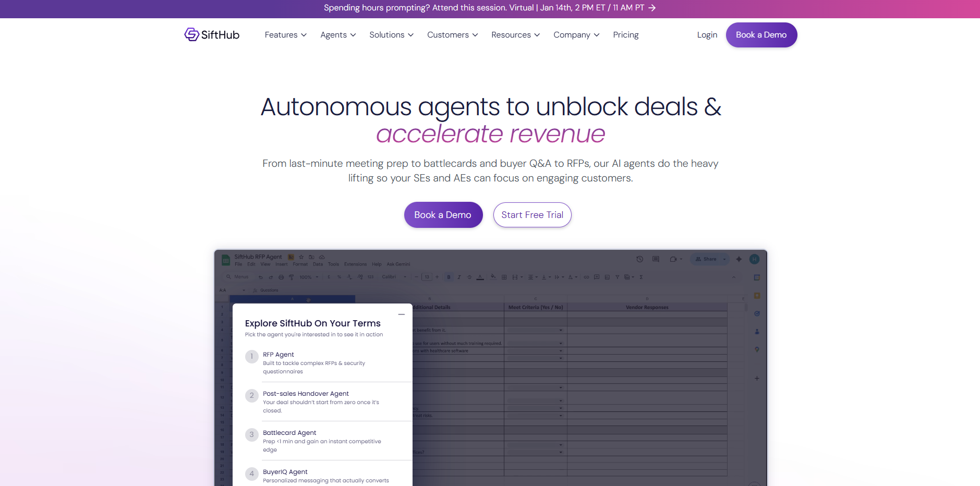Click the comments icon in spreadsheet header
The width and height of the screenshot is (980, 486).
pos(656,259)
